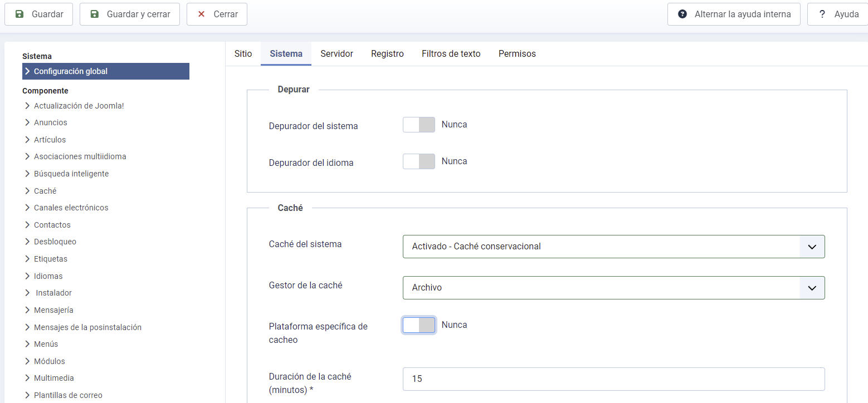Open Contactos component settings
Screen dimensions: 868x403
click(52, 225)
